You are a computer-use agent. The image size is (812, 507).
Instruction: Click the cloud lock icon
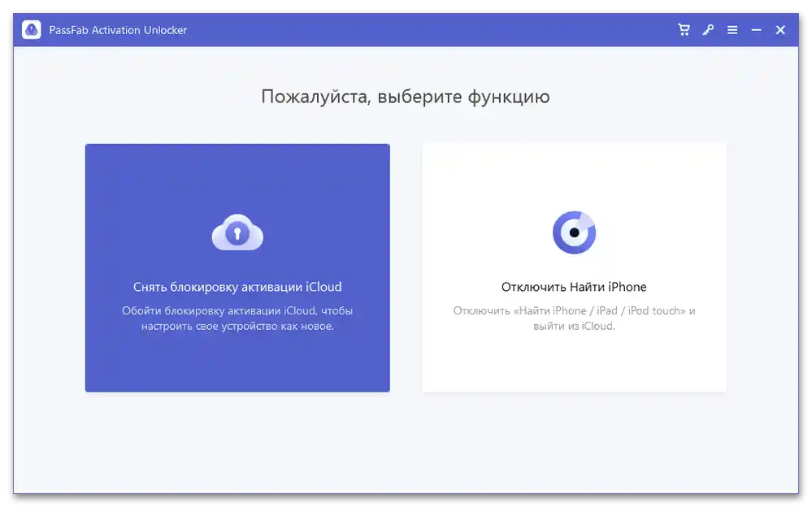(237, 232)
